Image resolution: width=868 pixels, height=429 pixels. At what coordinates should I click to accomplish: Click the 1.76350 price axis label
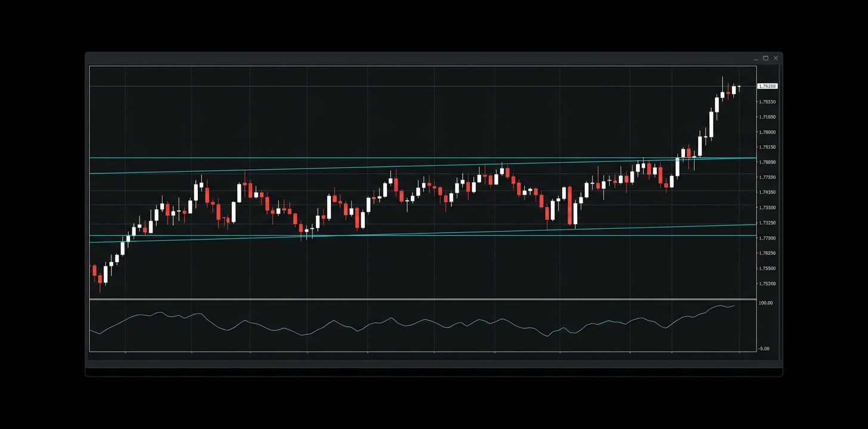coord(767,253)
